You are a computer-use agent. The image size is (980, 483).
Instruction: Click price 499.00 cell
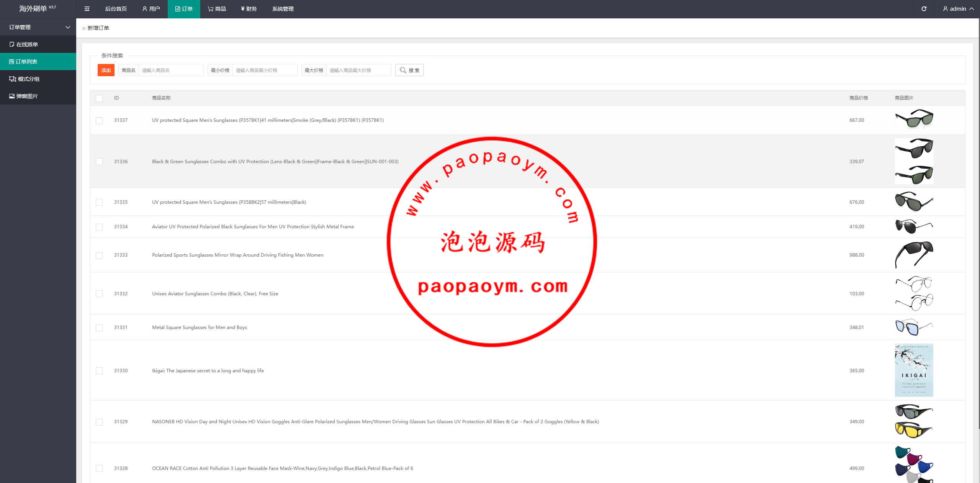click(x=857, y=468)
